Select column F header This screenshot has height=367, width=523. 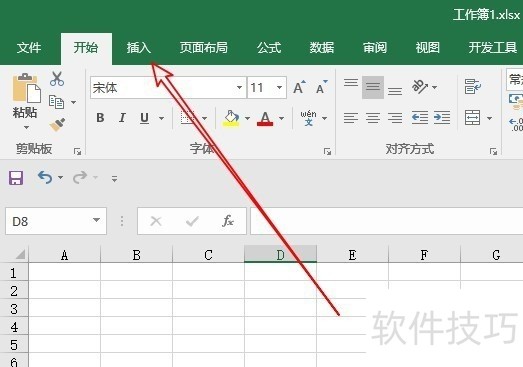(x=424, y=255)
